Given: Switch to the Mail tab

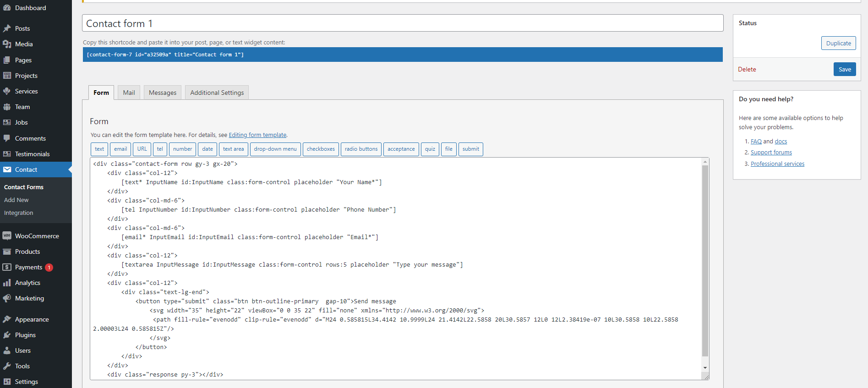Looking at the screenshot, I should [x=129, y=93].
